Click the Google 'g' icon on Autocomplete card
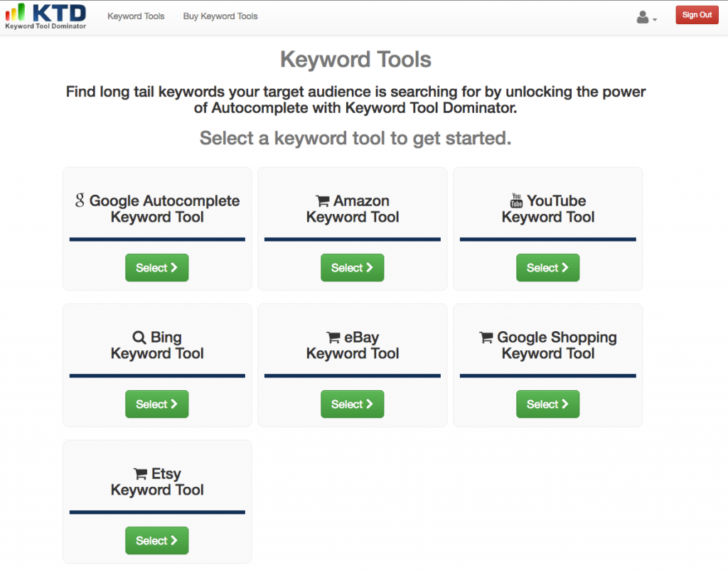Image resolution: width=728 pixels, height=570 pixels. point(80,200)
